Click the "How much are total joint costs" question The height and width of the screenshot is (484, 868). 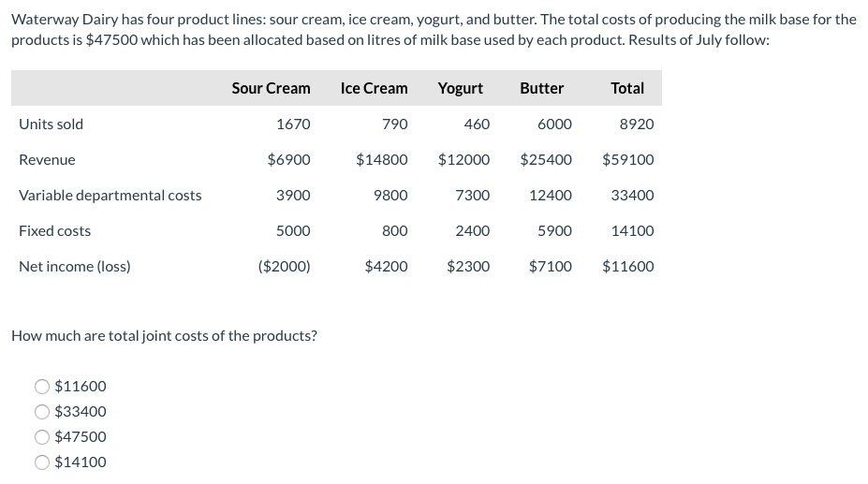coord(164,335)
